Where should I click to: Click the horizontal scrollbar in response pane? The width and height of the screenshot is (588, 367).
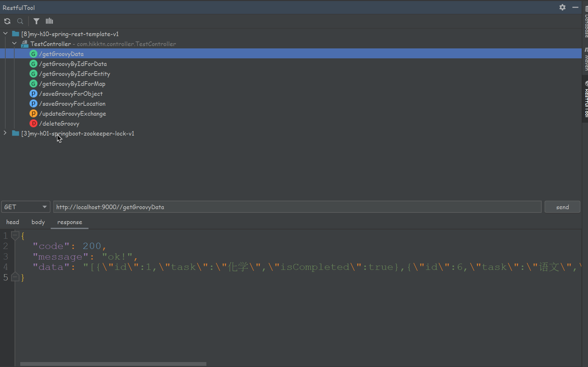click(x=113, y=364)
